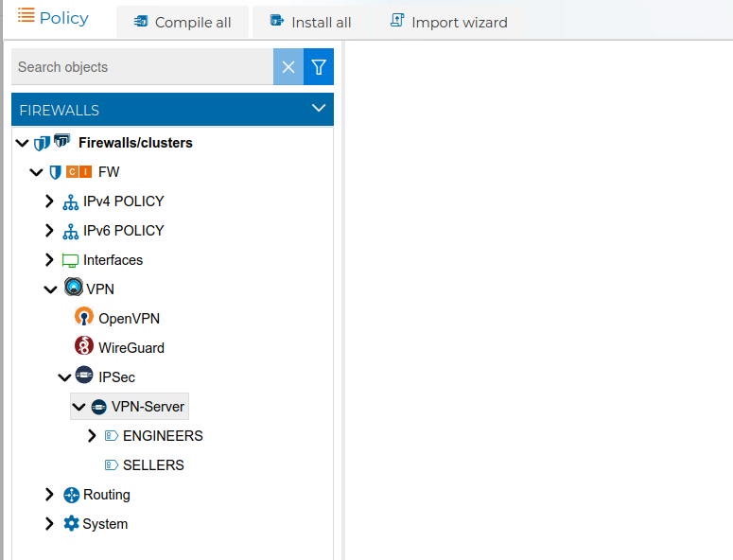Select Interfaces in the tree
Viewport: 733px width, 560px height.
pyautogui.click(x=113, y=260)
